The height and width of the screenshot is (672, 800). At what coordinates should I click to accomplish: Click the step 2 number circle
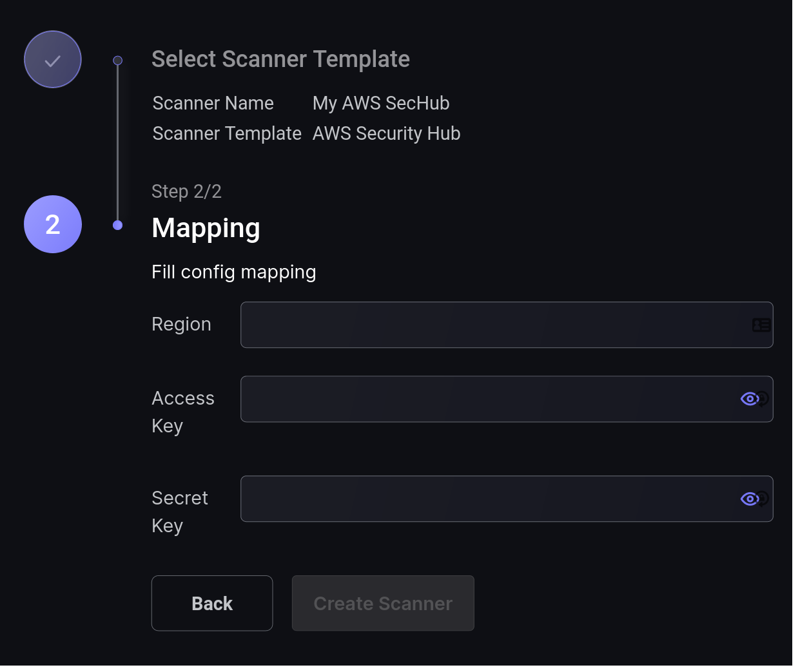(x=53, y=224)
